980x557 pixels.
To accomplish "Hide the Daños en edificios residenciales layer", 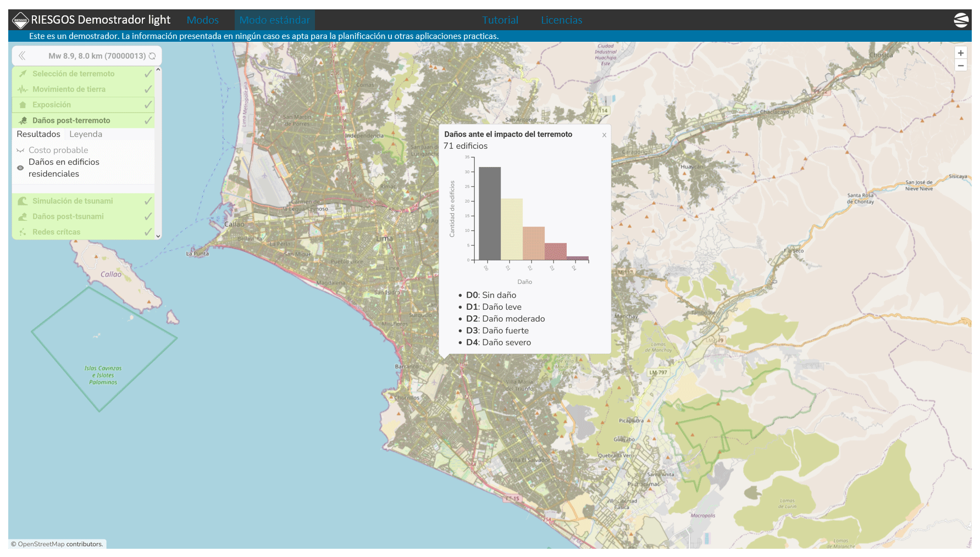I will 20,168.
